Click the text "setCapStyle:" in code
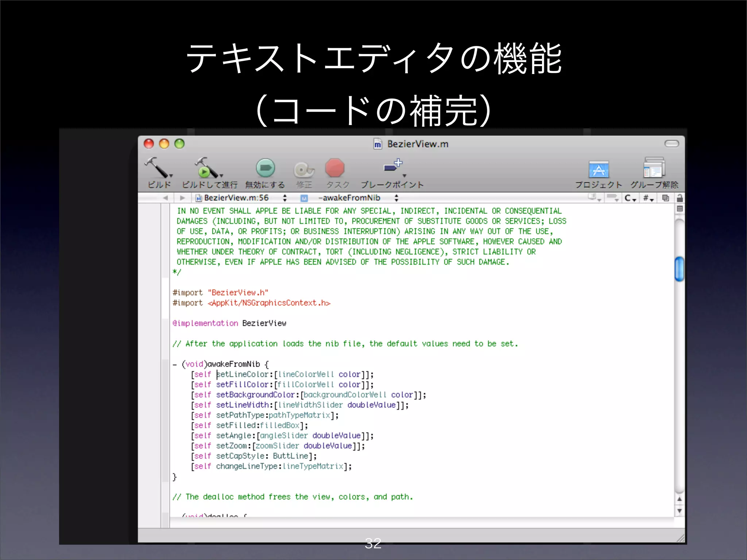This screenshot has height=560, width=747. click(x=242, y=456)
